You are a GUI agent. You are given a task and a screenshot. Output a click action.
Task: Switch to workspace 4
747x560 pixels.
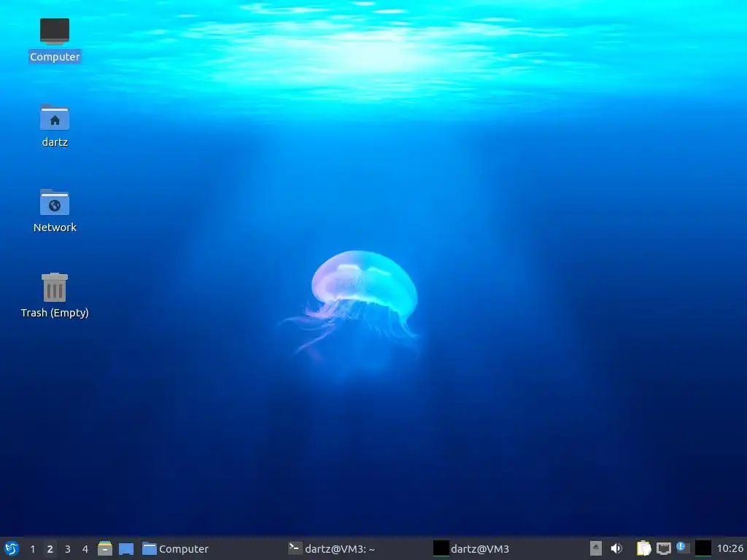point(85,549)
